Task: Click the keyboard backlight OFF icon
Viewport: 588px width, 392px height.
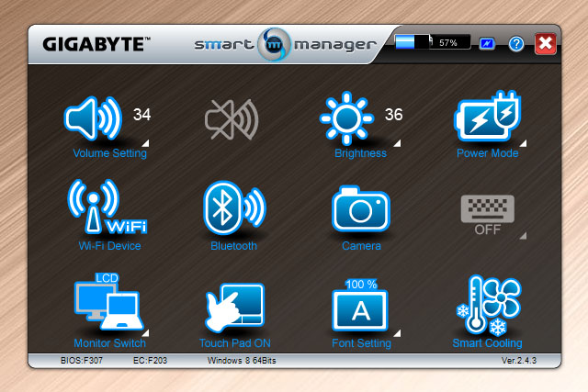Action: (488, 215)
